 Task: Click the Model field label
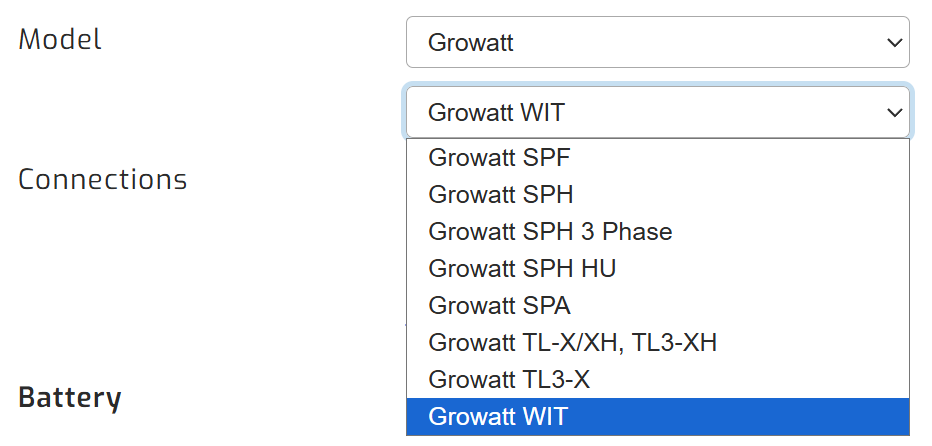[x=61, y=40]
